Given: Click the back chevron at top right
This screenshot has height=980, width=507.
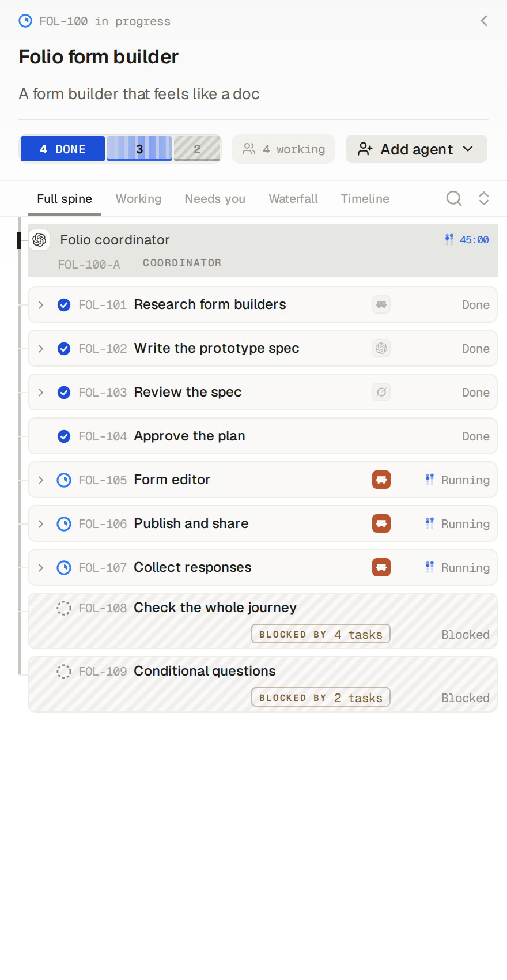Looking at the screenshot, I should [x=484, y=21].
